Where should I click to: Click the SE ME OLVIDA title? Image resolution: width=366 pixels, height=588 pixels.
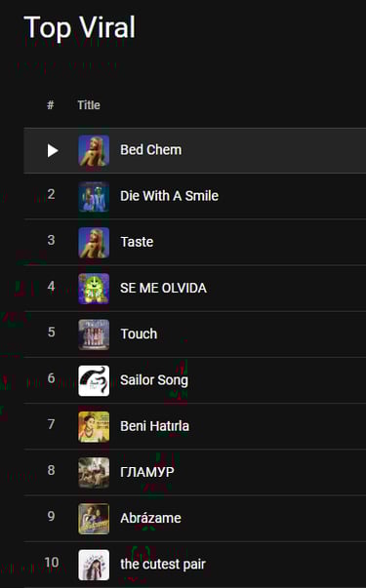163,288
